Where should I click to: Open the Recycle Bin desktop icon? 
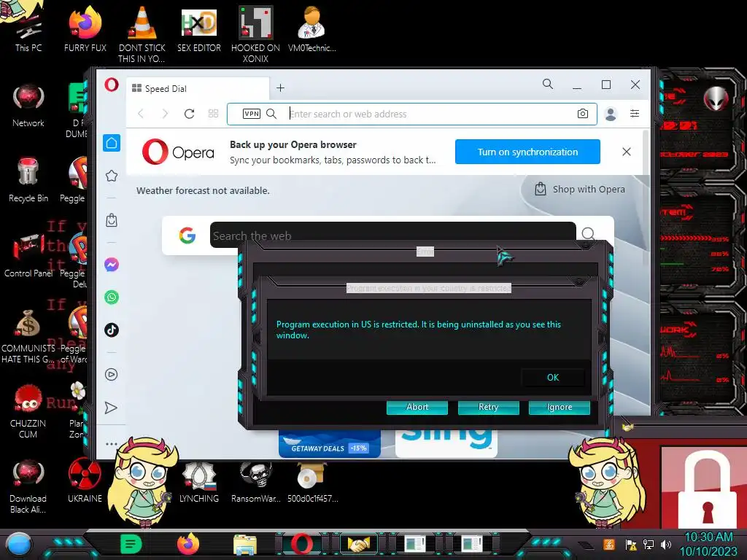click(28, 180)
